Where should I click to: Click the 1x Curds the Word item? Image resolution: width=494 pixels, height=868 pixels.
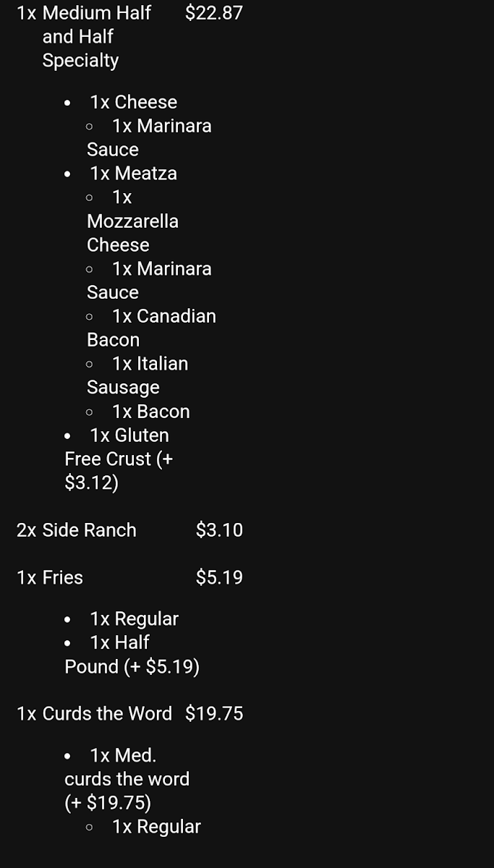click(x=94, y=714)
